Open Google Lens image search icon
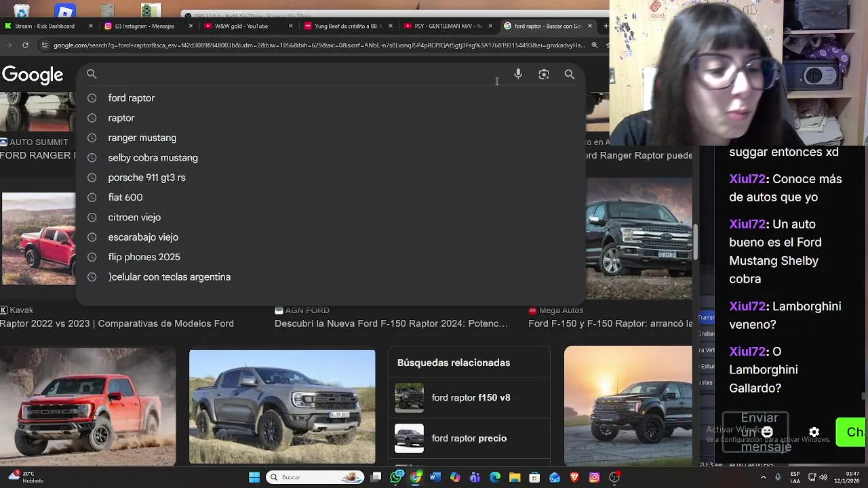 click(x=544, y=74)
